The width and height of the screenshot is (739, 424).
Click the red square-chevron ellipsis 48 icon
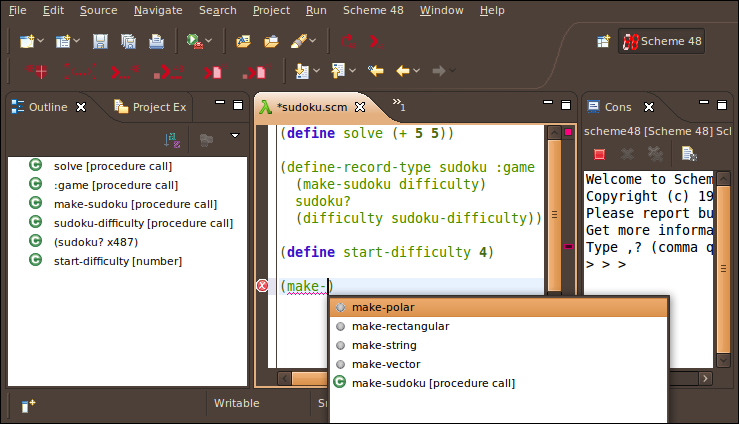pos(168,71)
